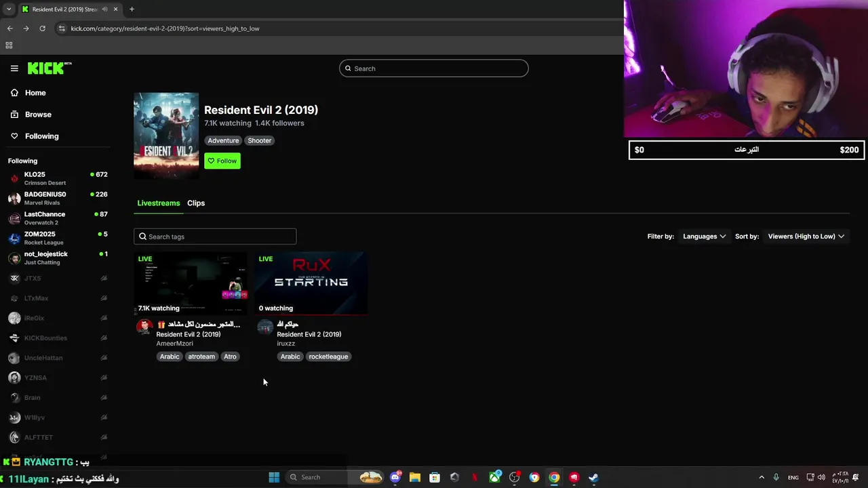Reload the page
This screenshot has height=488, width=868.
pos(42,28)
